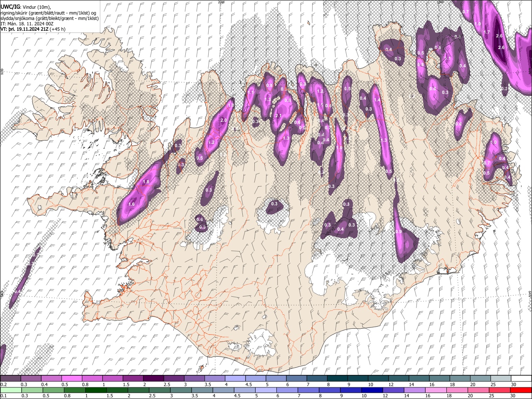The width and height of the screenshot is (532, 399).
Task: Select the darkest green rain swatch between 1 and 1.5
Action: (x=96, y=390)
